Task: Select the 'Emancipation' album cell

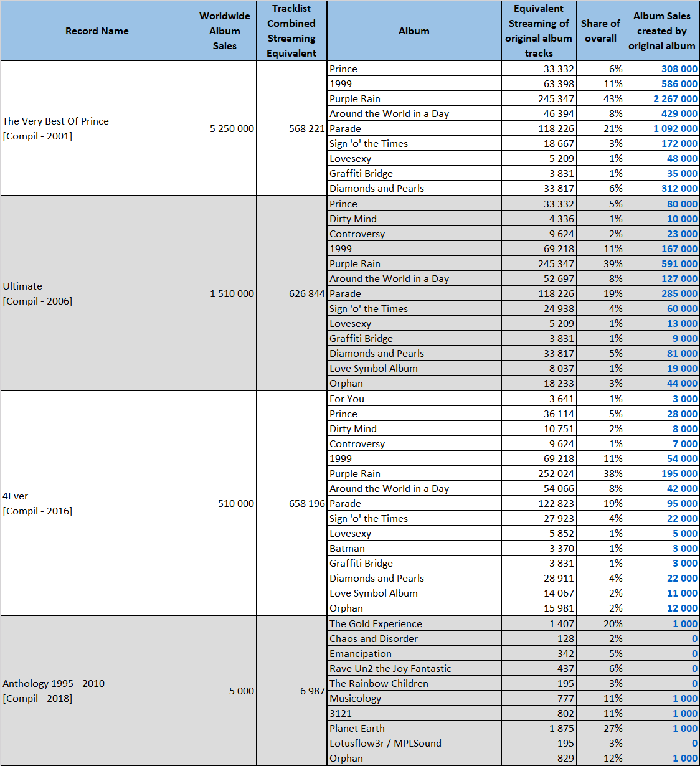Action: [x=414, y=653]
